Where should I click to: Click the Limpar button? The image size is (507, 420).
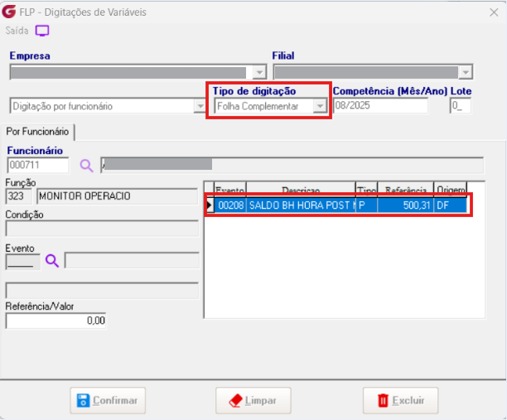tap(254, 400)
